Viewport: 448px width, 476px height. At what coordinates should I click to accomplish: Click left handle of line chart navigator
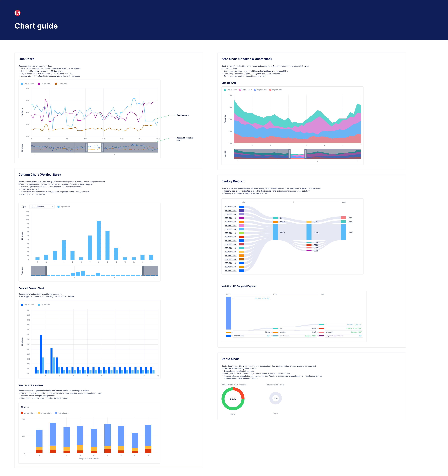[87, 147]
